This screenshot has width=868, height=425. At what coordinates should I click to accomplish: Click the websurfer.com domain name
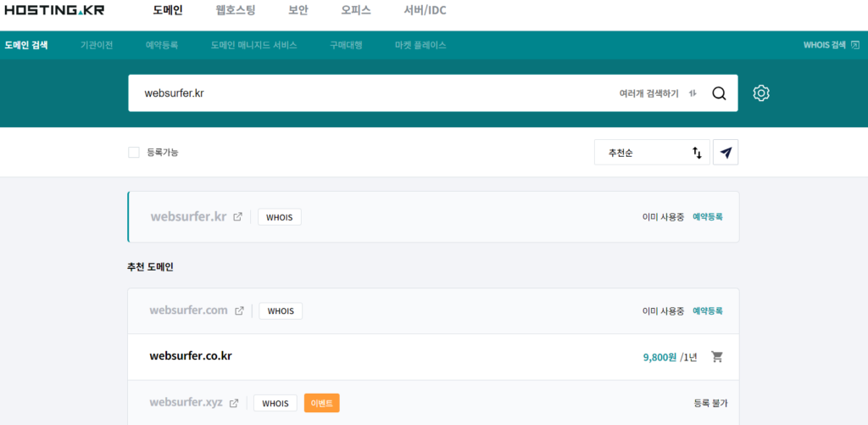[188, 310]
